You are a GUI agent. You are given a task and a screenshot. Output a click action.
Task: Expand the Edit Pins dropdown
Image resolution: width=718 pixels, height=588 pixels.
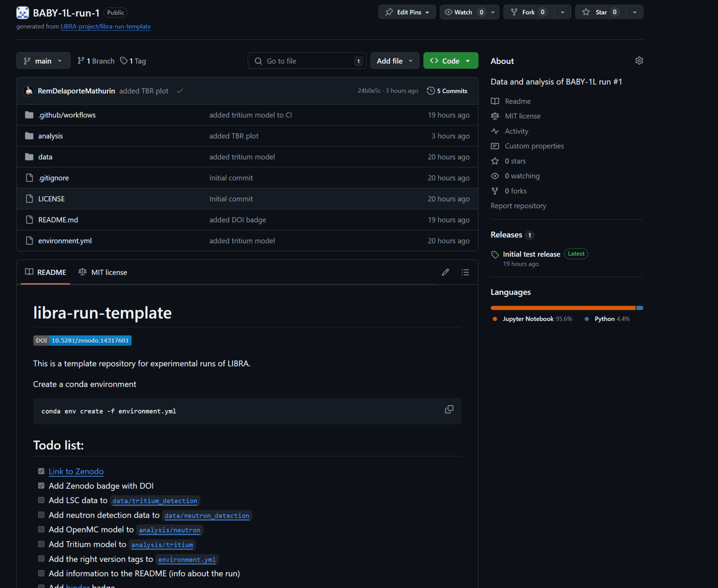tap(407, 12)
